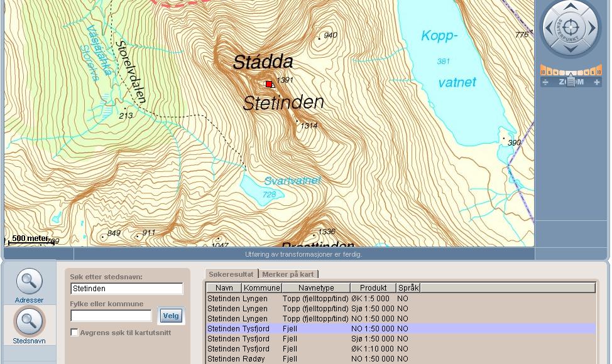Sort results by Navnetype column header
The image size is (612, 364).
316,288
